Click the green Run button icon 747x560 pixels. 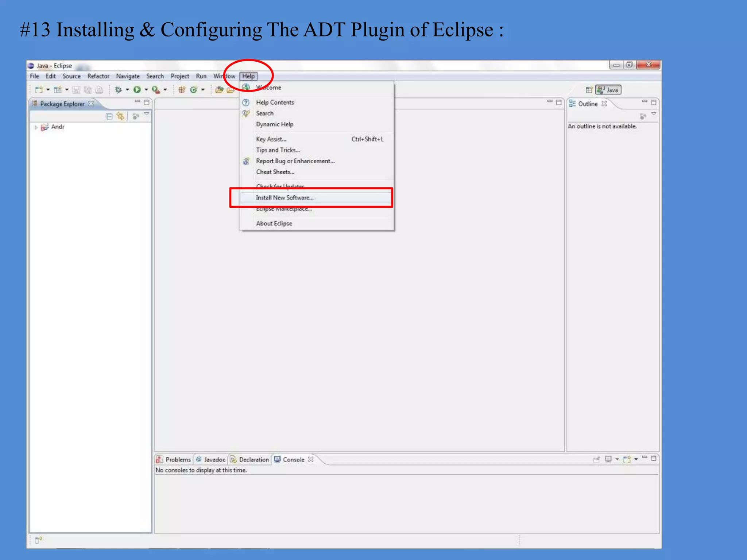click(x=137, y=90)
